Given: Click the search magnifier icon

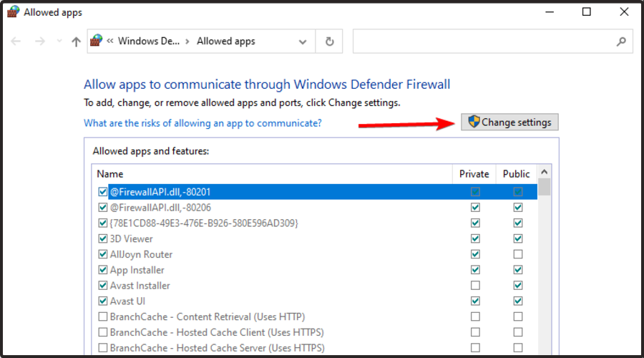Looking at the screenshot, I should click(x=621, y=42).
